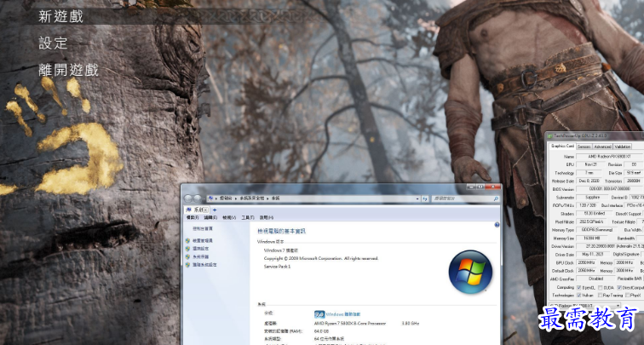Expand the arrow after 控制台 breadcrumb
The image size is (644, 345).
(x=236, y=198)
